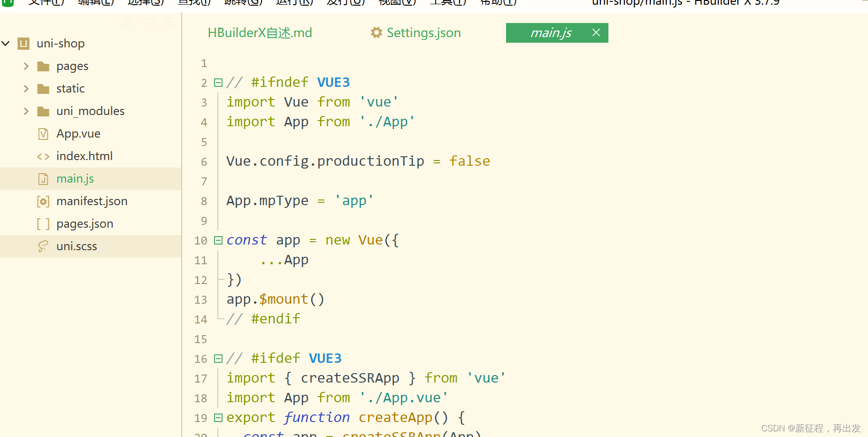Fold the createApp function at line 19

coord(218,418)
